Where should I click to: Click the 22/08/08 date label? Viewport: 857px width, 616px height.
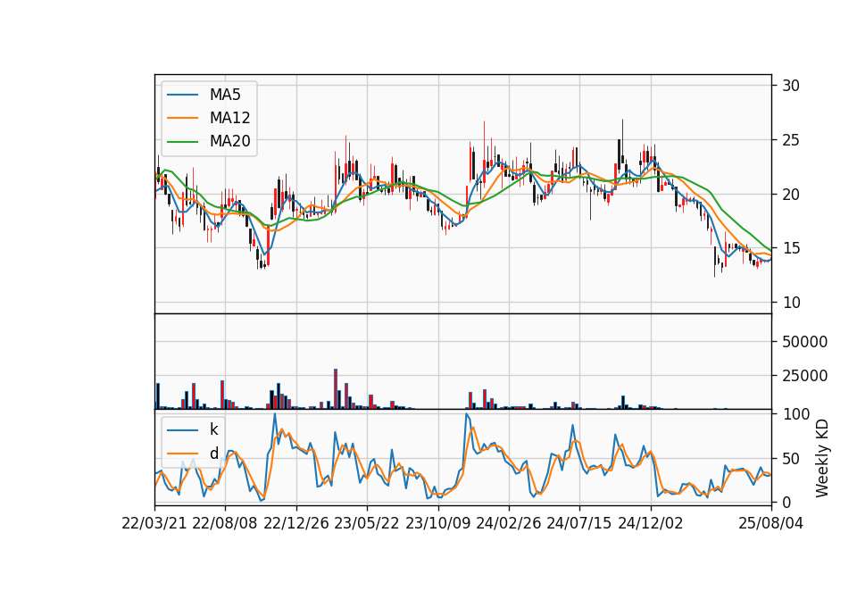click(225, 523)
